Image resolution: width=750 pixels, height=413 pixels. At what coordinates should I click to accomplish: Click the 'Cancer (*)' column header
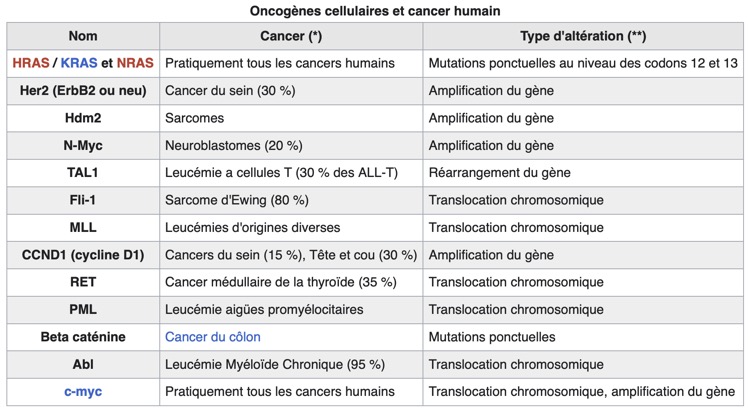pos(290,36)
